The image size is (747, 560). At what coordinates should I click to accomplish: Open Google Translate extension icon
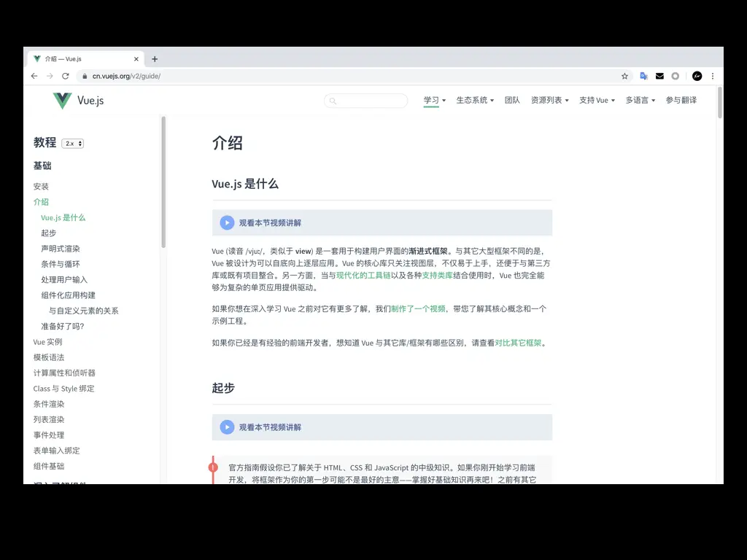(x=643, y=76)
